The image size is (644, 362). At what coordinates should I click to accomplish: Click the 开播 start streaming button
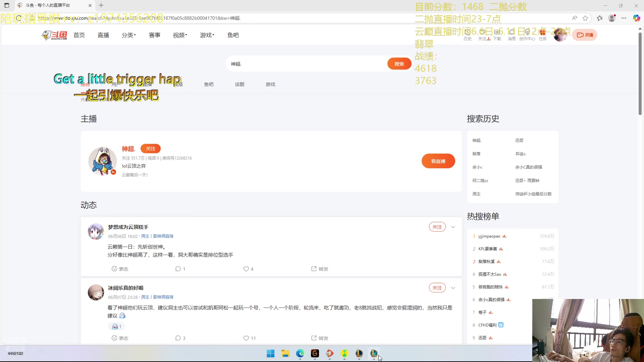tap(585, 35)
